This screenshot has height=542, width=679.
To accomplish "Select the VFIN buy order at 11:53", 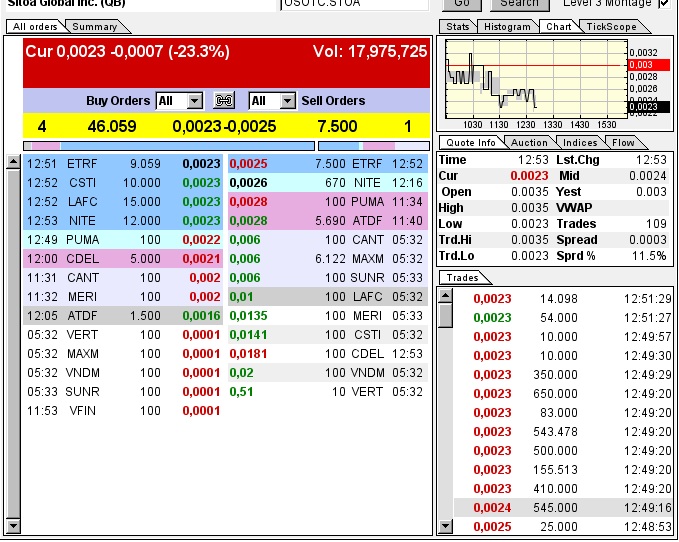I will point(123,410).
